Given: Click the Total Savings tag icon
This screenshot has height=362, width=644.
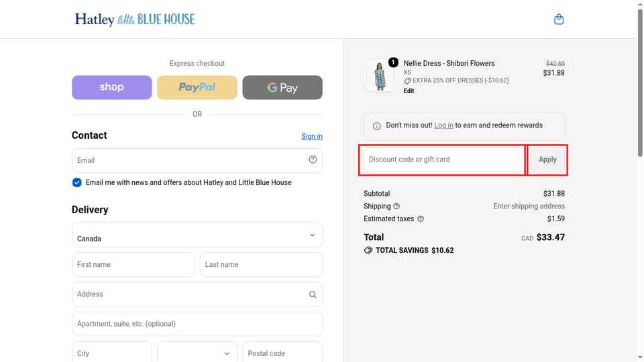Looking at the screenshot, I should click(368, 250).
